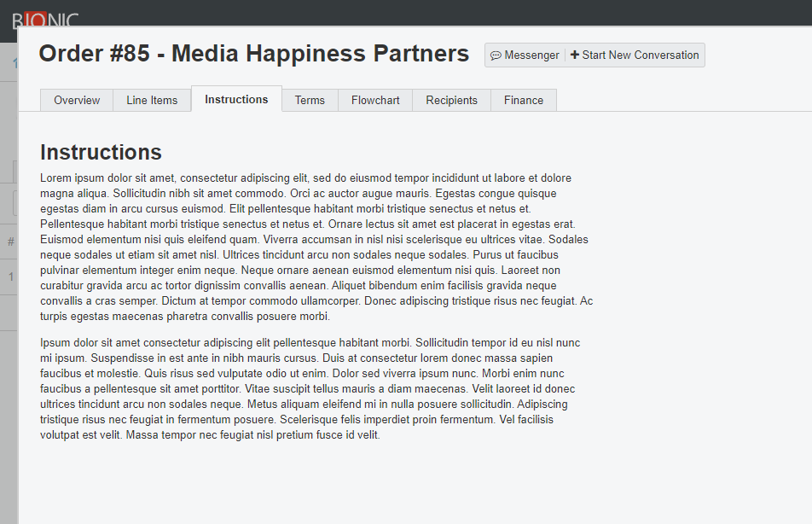
Task: Switch to the Finance tab
Action: coord(524,100)
